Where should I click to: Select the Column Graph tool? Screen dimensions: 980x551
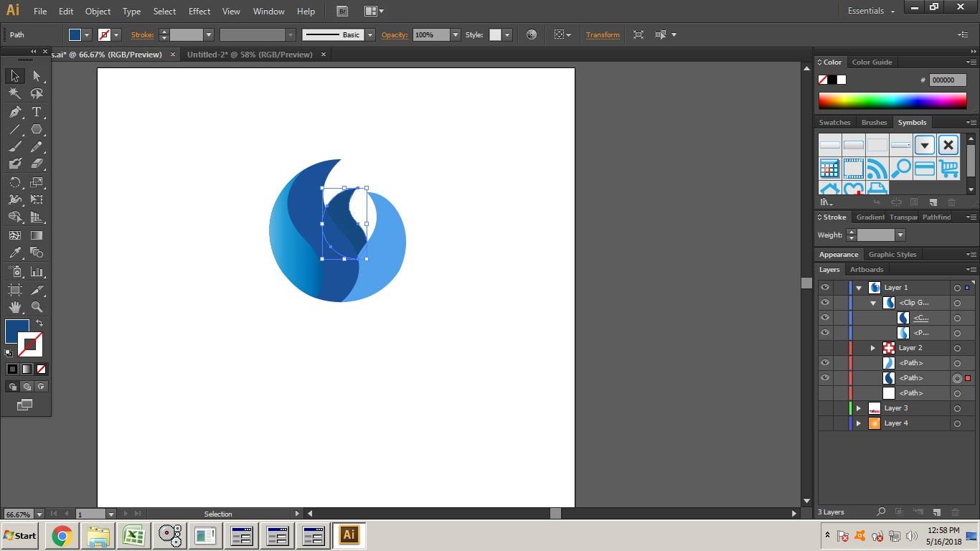coord(37,271)
